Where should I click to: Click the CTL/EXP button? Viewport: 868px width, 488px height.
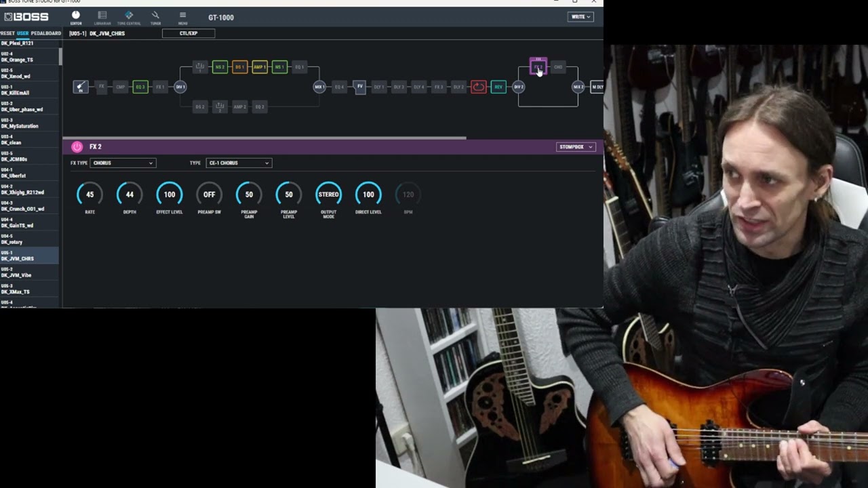point(189,33)
